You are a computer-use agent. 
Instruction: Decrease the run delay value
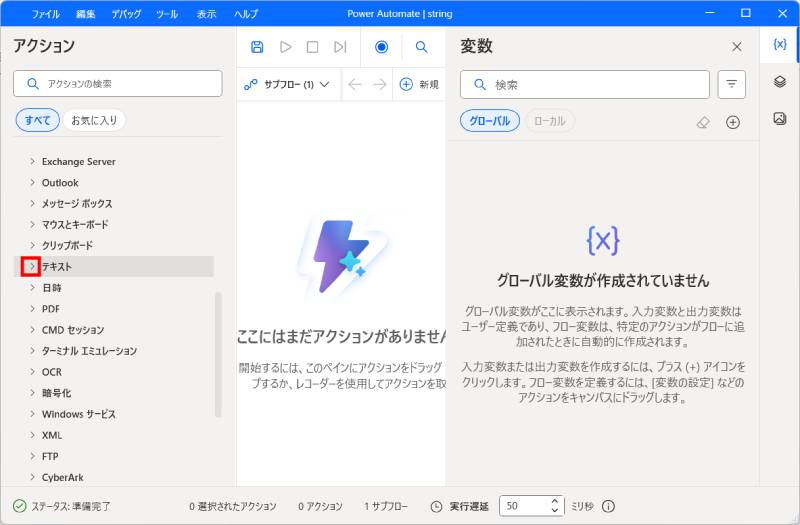(555, 510)
